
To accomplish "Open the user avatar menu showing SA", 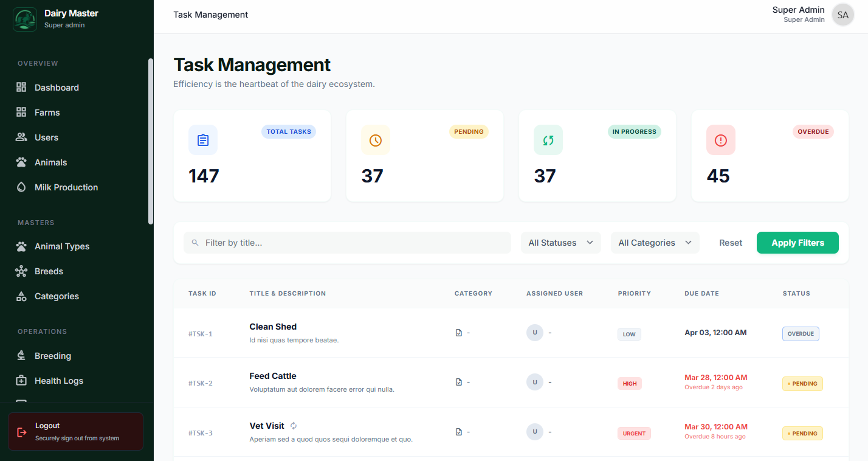I will tap(842, 14).
